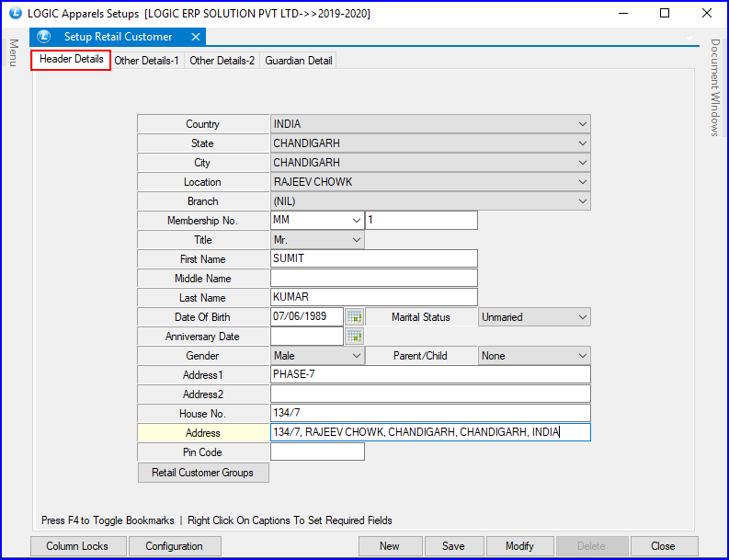Expand the City dropdown
This screenshot has height=560, width=729.
pos(582,163)
